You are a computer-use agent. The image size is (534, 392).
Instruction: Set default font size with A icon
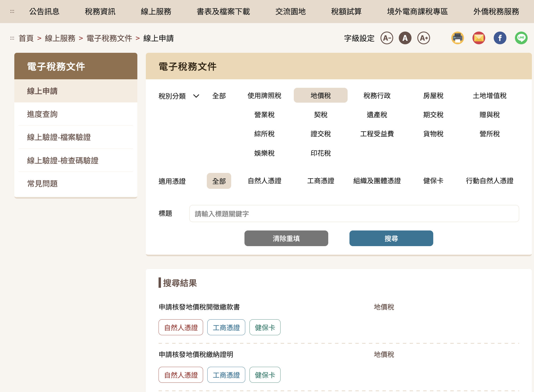pyautogui.click(x=405, y=38)
